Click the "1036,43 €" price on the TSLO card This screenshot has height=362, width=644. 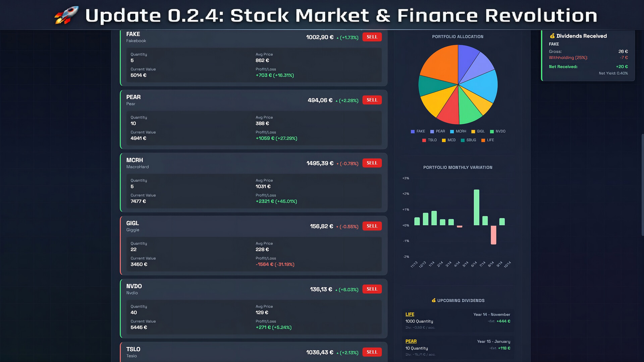(x=320, y=352)
